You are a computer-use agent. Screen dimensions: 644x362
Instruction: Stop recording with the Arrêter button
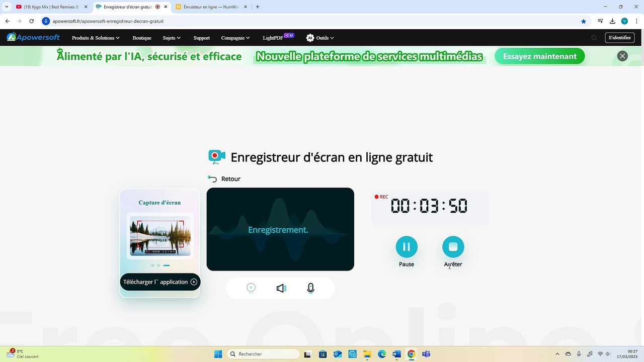point(453,247)
